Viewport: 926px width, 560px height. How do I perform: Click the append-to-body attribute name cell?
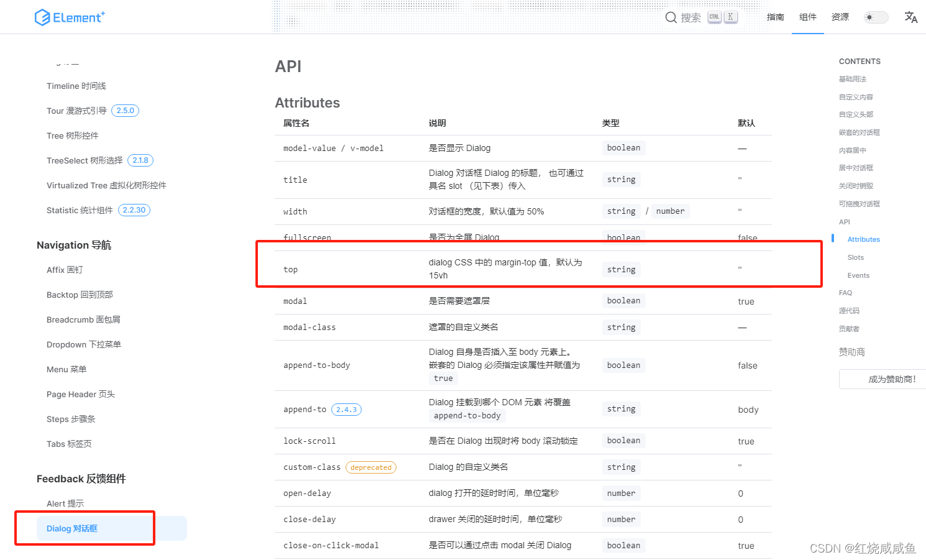[317, 365]
